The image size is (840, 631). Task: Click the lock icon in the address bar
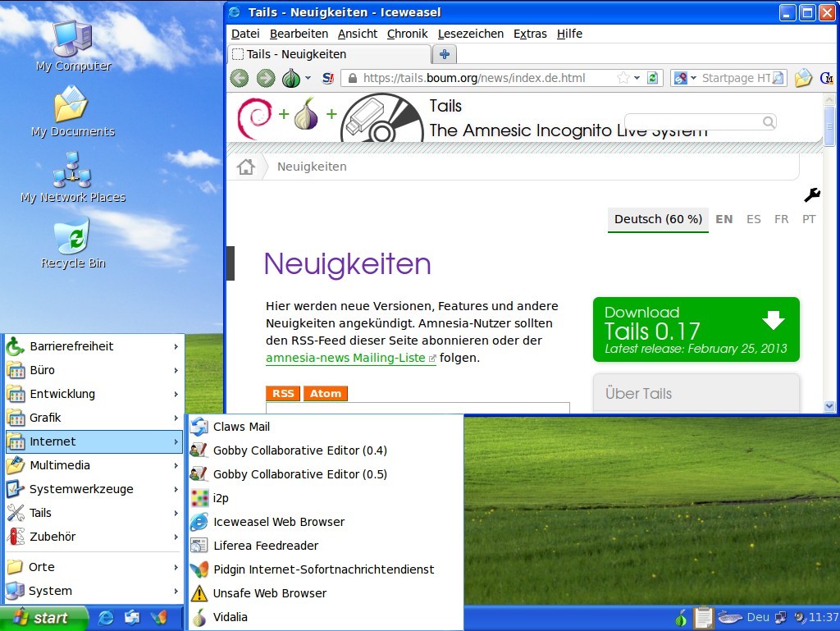coord(353,78)
